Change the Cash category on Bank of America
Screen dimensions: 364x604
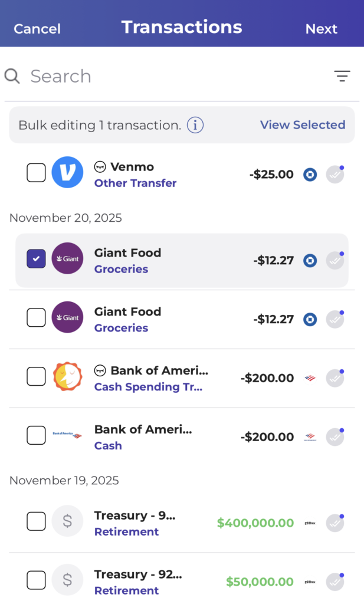(x=108, y=446)
